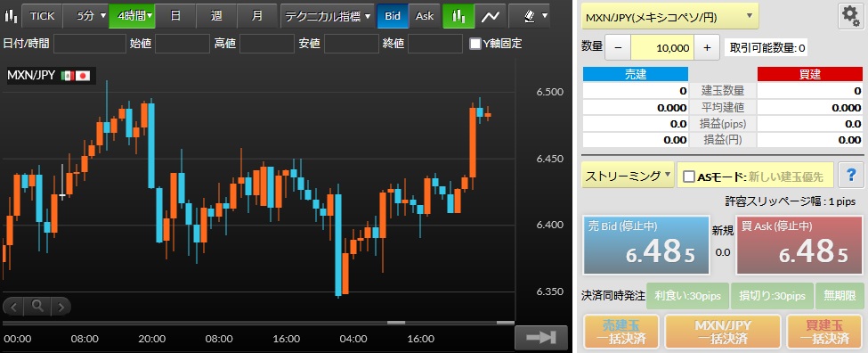This screenshot has width=868, height=353.
Task: Expand the 5分 timeframe dropdown
Action: tap(85, 16)
